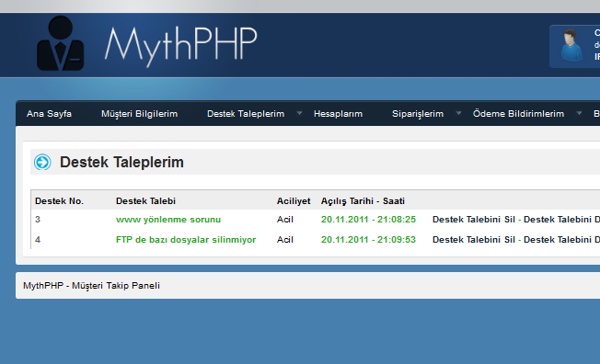Click footer text MythPHP - Müşteri Takip Paneli
The image size is (600, 364).
pos(91,286)
